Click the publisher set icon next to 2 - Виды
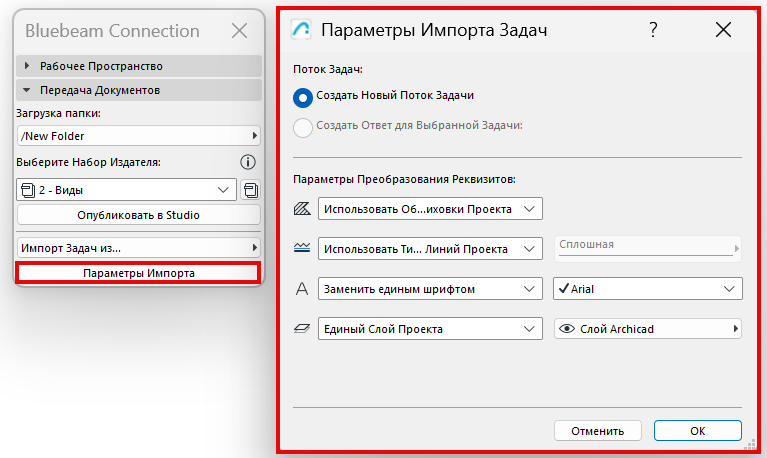 coord(250,189)
